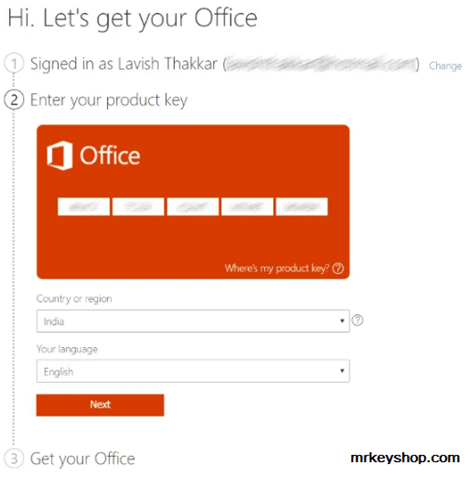Focus the second product key field
Image resolution: width=471 pixels, height=477 pixels.
138,207
